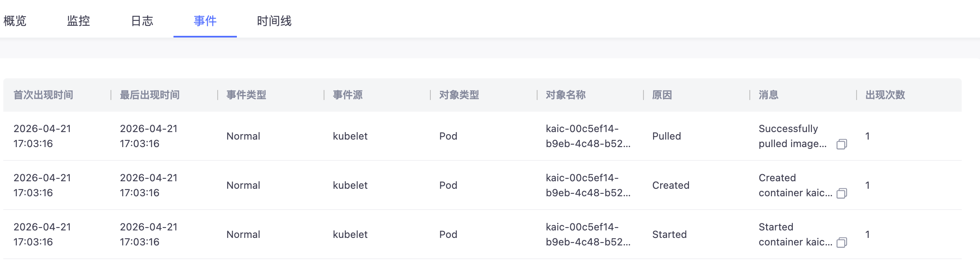Click the 出现次数 column header
This screenshot has width=980, height=265.
(885, 95)
